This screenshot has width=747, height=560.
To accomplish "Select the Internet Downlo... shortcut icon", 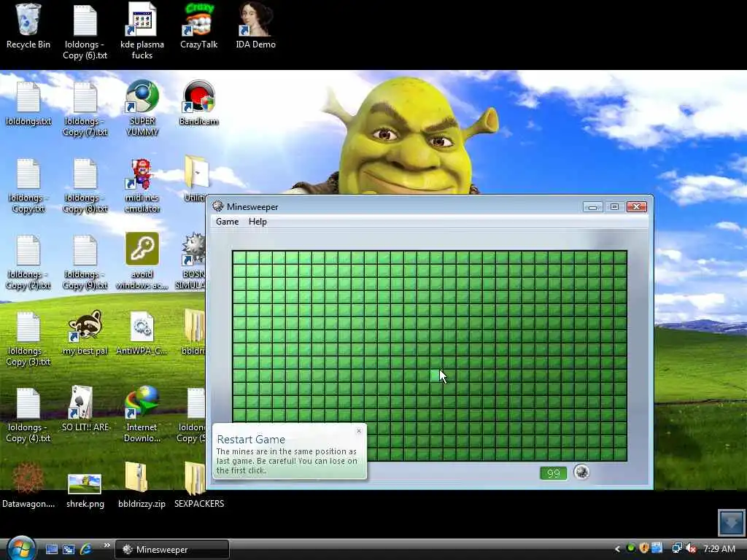I will coord(142,415).
